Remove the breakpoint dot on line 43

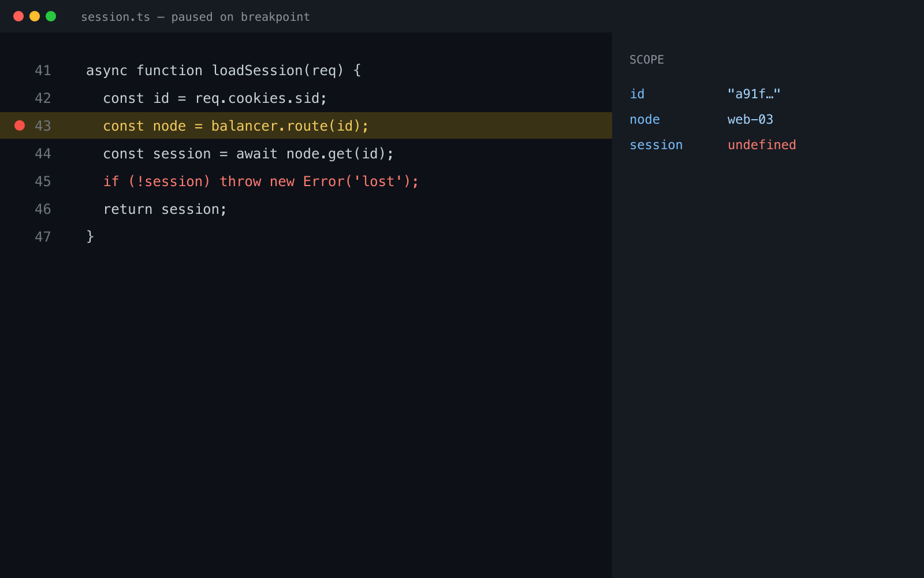pos(20,125)
